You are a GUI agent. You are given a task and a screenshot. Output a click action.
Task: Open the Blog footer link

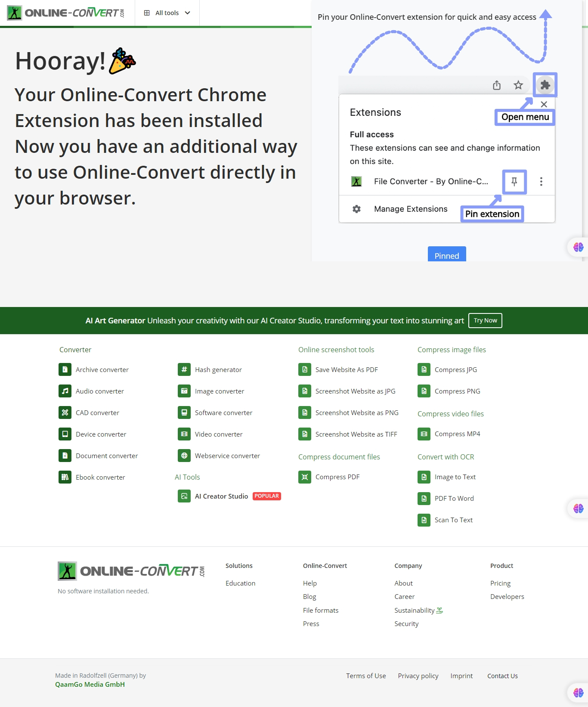pos(309,597)
